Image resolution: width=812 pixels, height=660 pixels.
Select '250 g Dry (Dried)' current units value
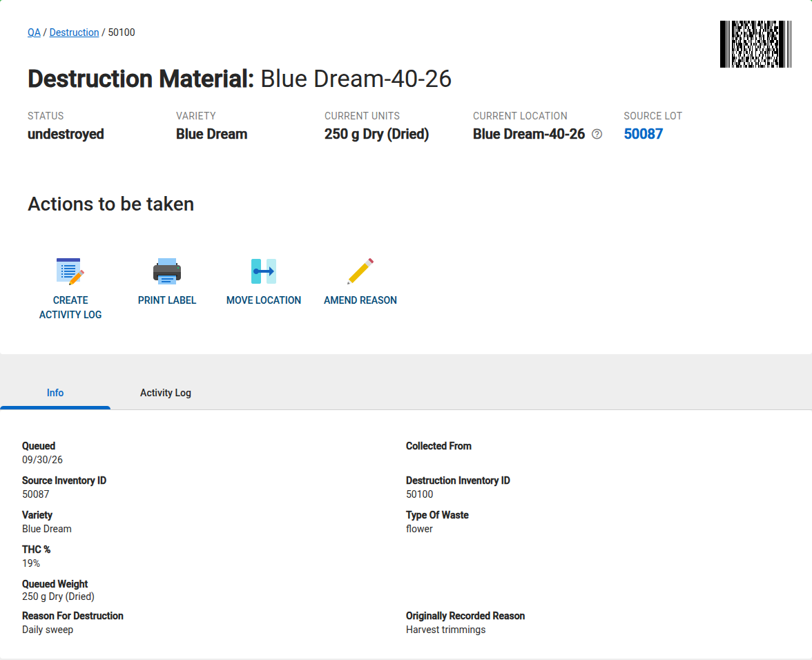tap(376, 134)
